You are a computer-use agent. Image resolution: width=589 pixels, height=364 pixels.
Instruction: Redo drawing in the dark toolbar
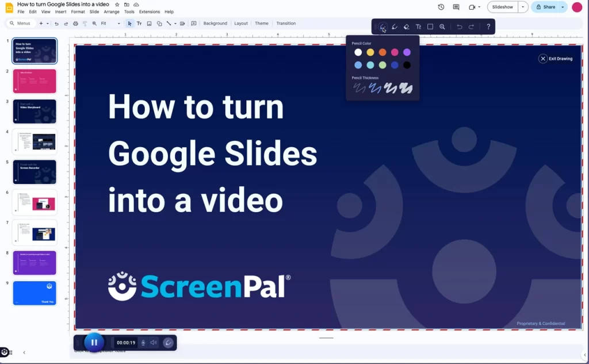pos(471,26)
